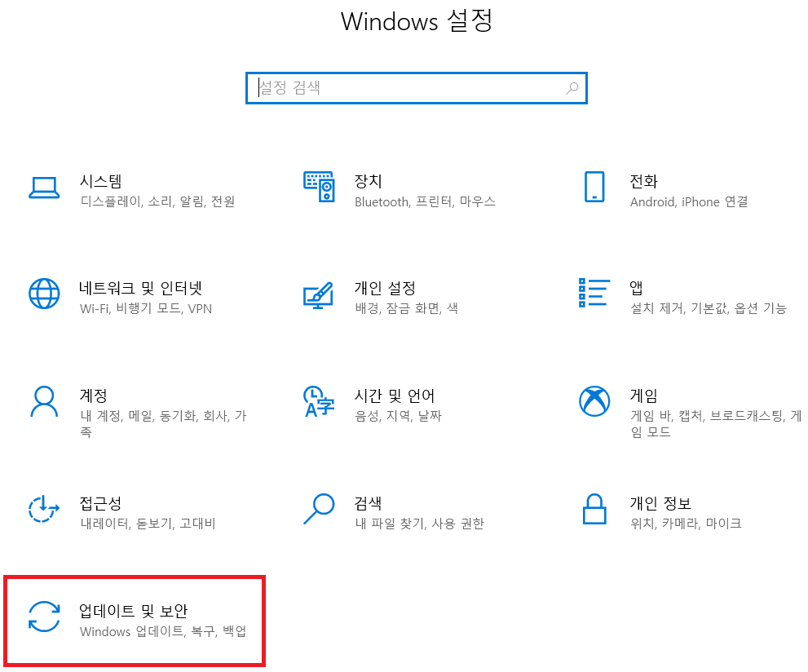Click the text 설치 제거, 기본값, 옵션 기능
The height and width of the screenshot is (672, 808).
[709, 309]
